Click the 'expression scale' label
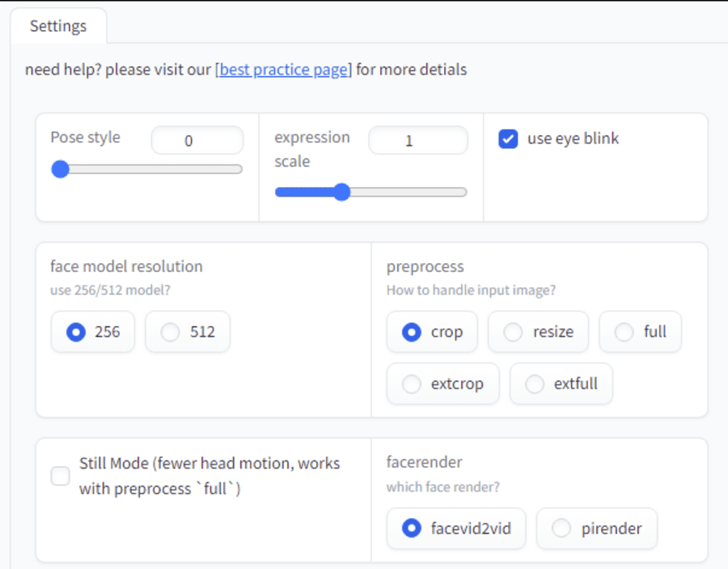728x569 pixels. coord(312,149)
